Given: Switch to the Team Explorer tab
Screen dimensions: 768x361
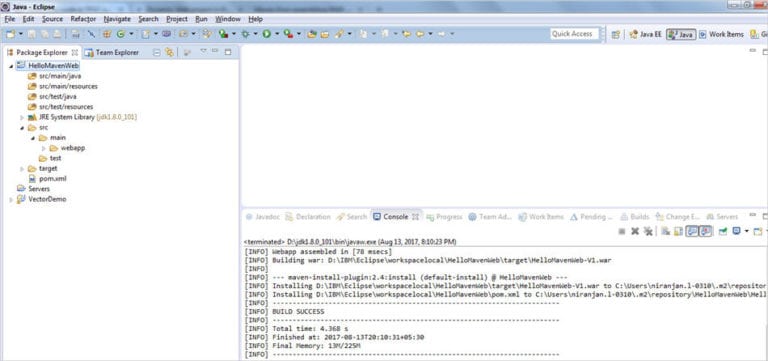Looking at the screenshot, I should point(112,52).
